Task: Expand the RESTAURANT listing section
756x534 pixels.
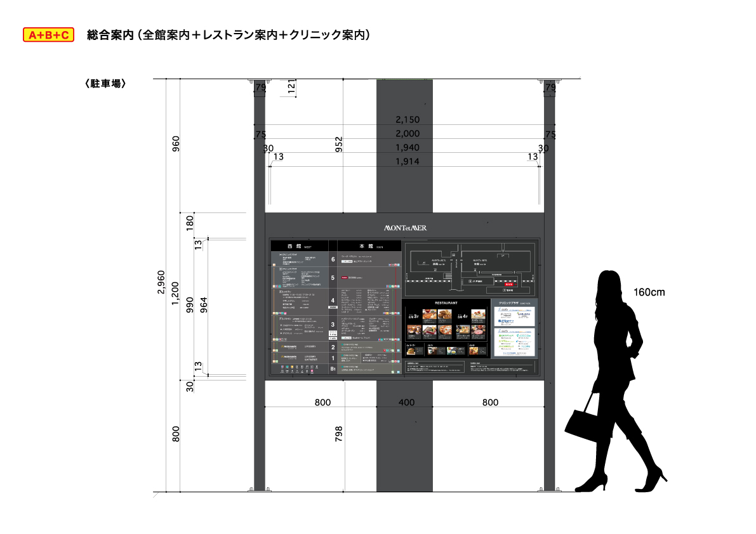Action: click(447, 303)
